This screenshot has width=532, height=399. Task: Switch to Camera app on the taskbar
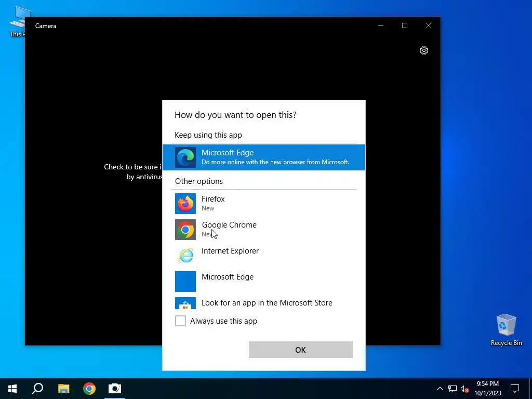115,389
